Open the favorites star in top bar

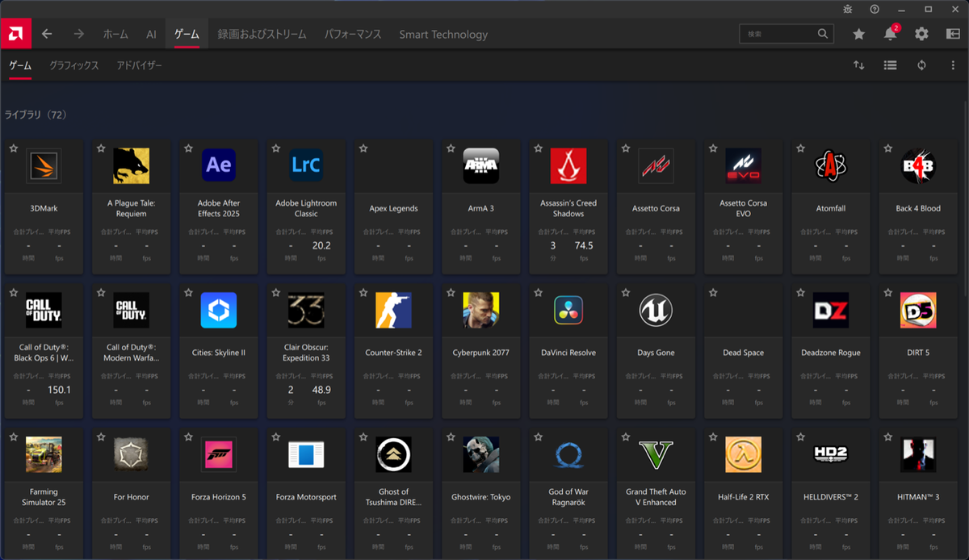click(x=859, y=34)
